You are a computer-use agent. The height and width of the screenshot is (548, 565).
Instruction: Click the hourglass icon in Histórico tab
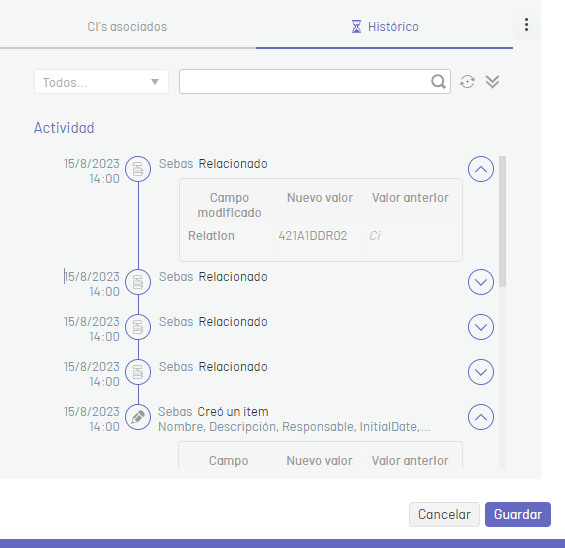point(356,27)
